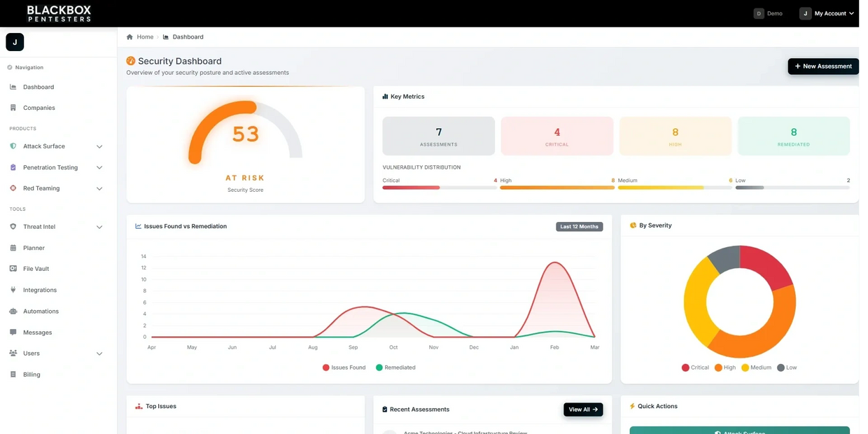Click the Companies building icon

tap(13, 108)
